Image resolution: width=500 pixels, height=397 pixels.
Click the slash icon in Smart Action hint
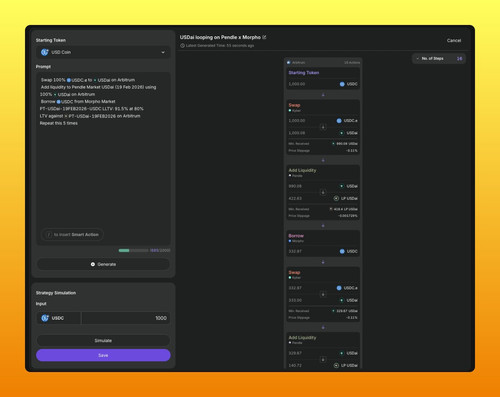[x=49, y=235]
